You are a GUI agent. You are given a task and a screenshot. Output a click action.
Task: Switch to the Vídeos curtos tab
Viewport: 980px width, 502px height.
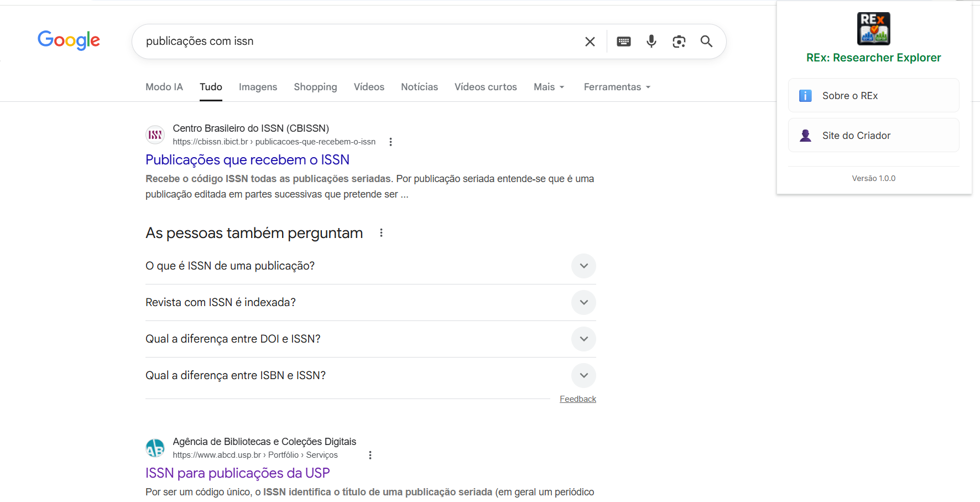coord(486,87)
